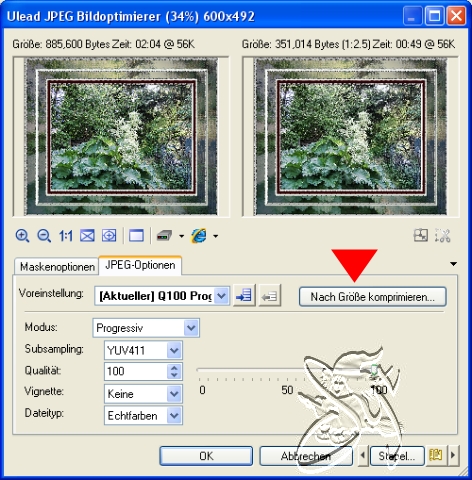Click the Qualität slider handle

(374, 370)
